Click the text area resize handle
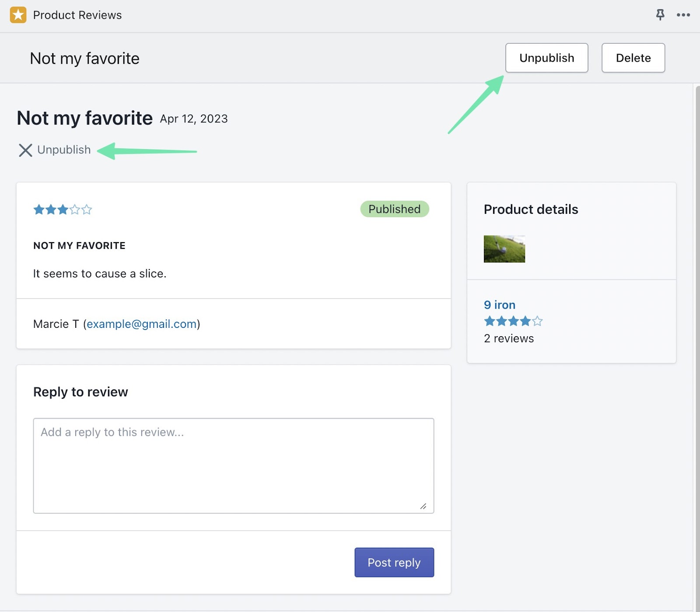Image resolution: width=700 pixels, height=612 pixels. click(x=423, y=506)
